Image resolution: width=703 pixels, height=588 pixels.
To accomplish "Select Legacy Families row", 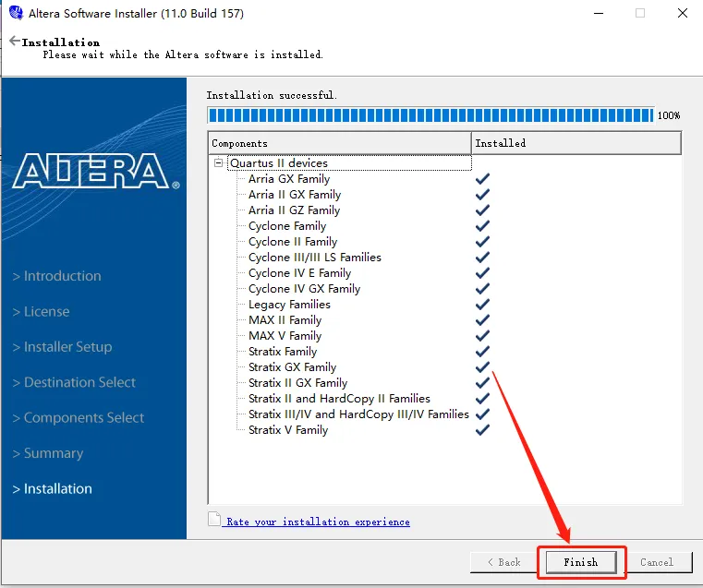I will click(289, 305).
